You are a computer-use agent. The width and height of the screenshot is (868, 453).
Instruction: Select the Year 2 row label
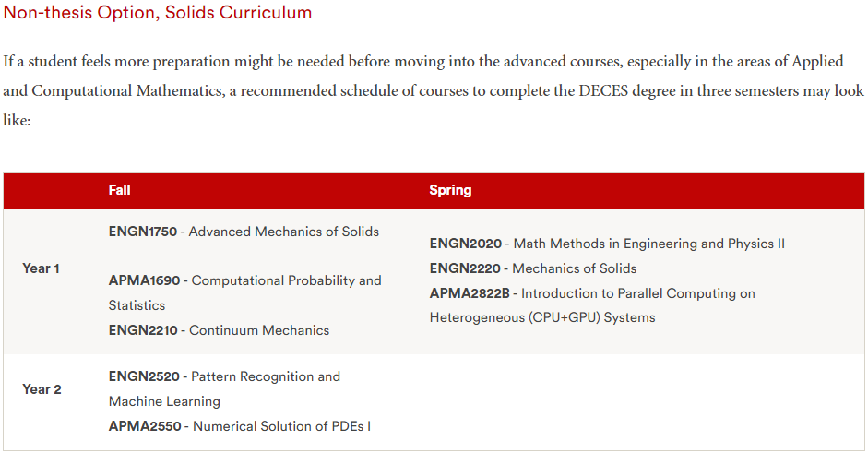pos(42,389)
